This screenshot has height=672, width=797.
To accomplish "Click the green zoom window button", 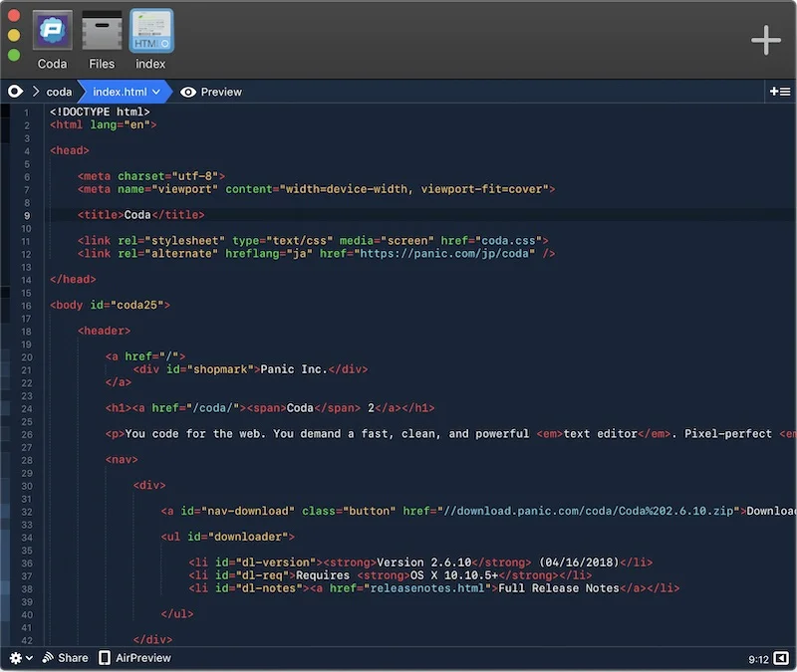I will click(x=14, y=55).
